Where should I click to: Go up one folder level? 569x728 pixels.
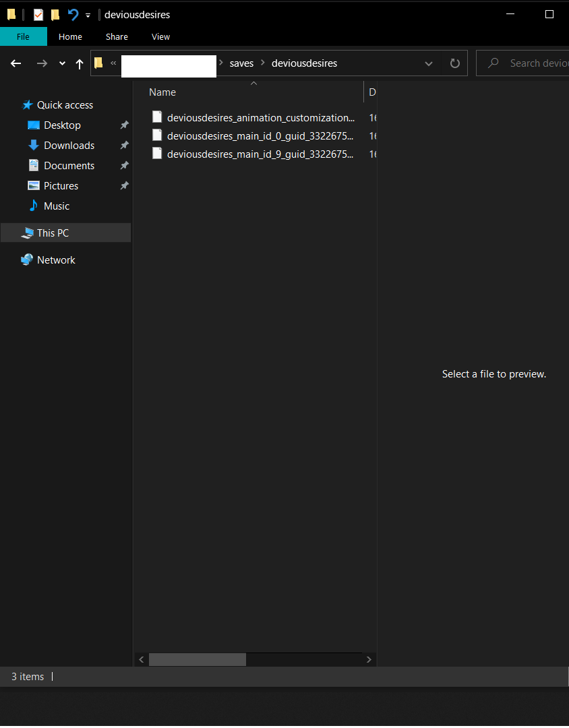click(x=80, y=63)
